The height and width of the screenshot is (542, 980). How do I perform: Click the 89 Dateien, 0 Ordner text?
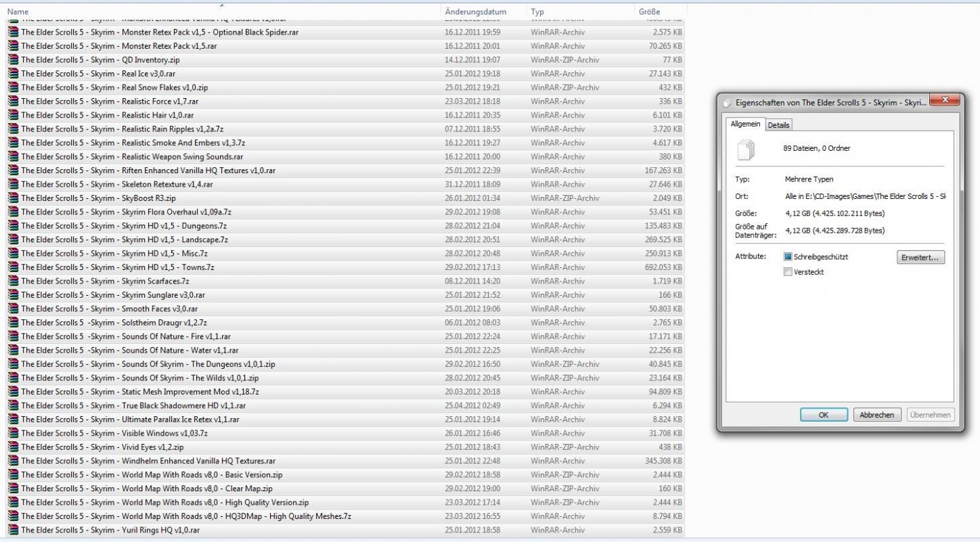coord(816,148)
